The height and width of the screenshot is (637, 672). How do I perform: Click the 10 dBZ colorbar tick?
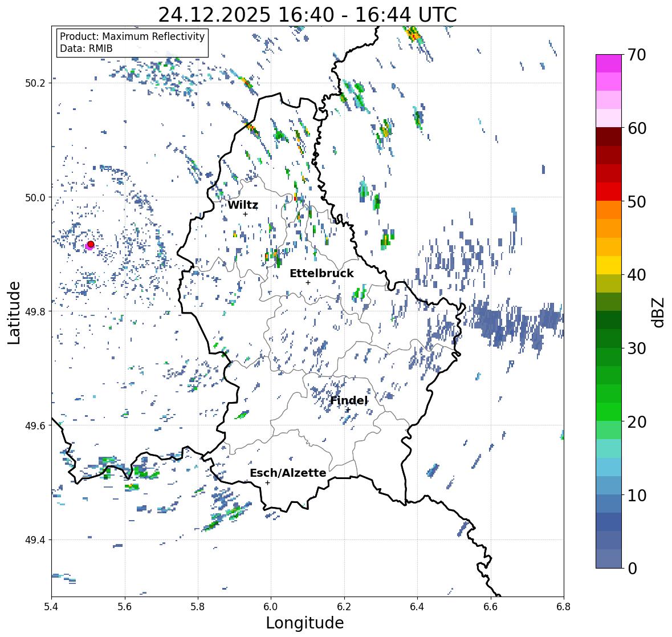pyautogui.click(x=637, y=495)
